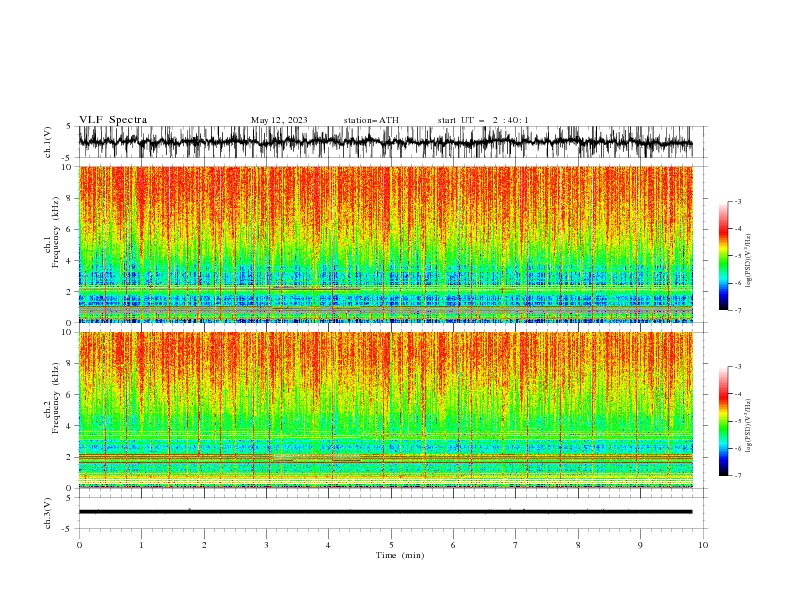Screen dimensions: 792x612
Task: Click the "VLF Spectra" title text
Action: tap(113, 120)
